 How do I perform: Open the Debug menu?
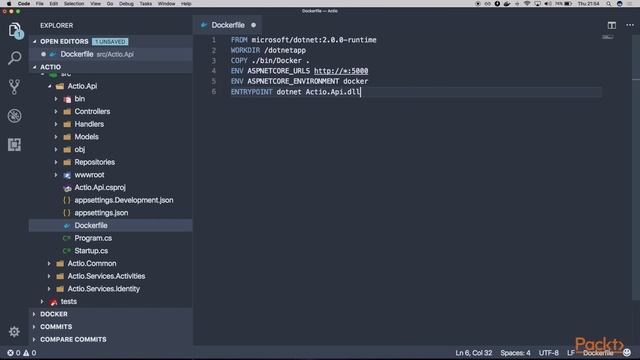click(126, 4)
